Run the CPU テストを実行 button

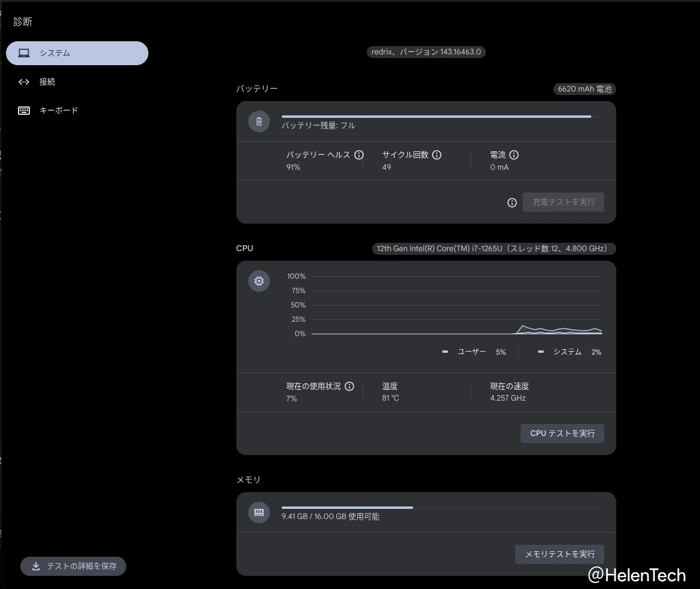click(x=562, y=433)
